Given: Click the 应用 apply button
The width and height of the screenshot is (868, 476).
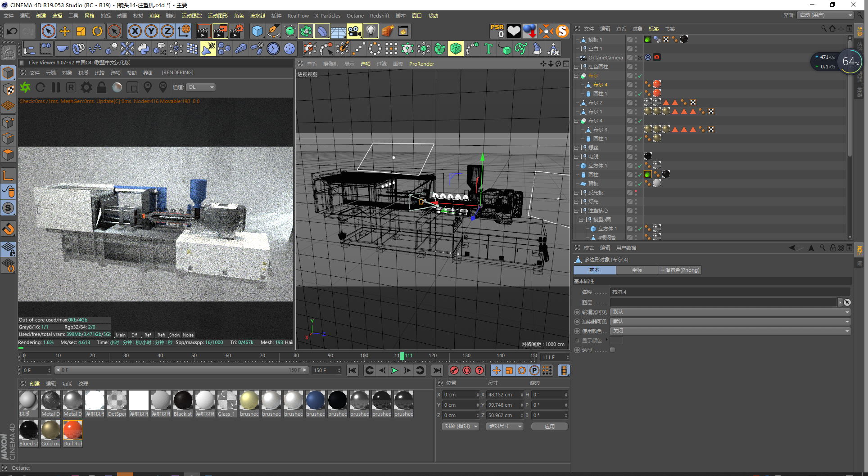Looking at the screenshot, I should 550,426.
